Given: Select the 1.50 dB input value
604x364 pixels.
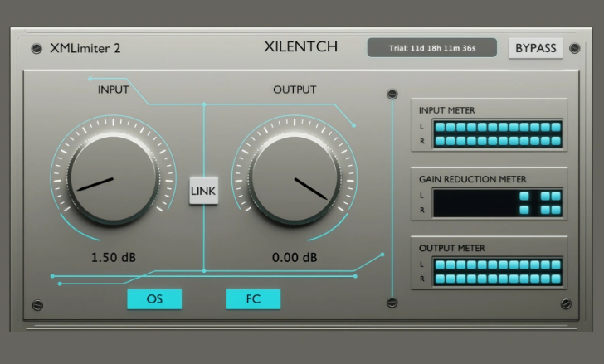Looking at the screenshot, I should 114,257.
